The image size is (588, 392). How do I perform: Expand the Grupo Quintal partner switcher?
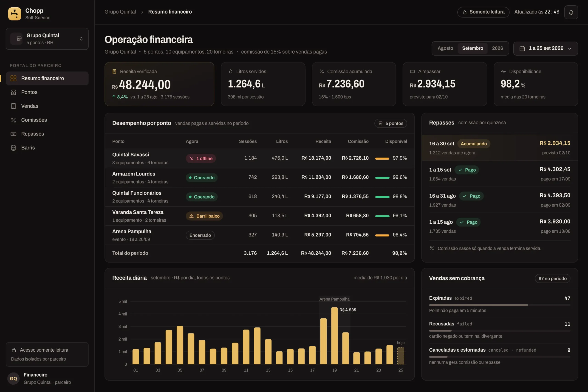point(47,39)
